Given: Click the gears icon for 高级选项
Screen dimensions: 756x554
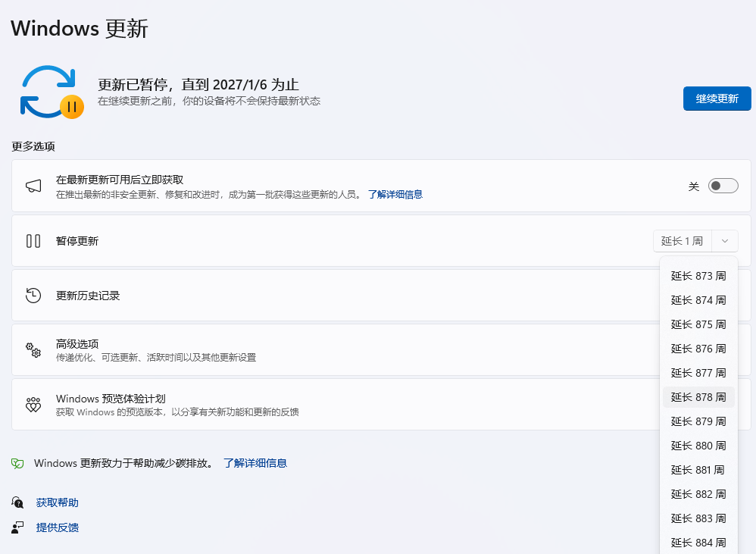Looking at the screenshot, I should tap(33, 350).
